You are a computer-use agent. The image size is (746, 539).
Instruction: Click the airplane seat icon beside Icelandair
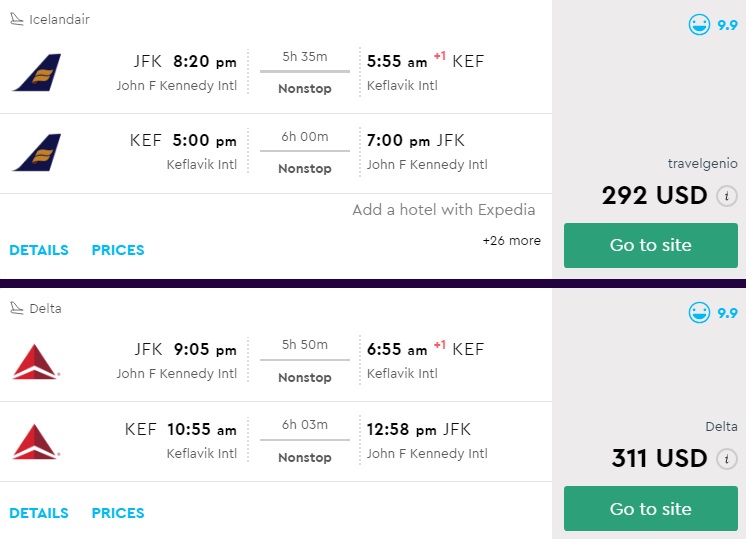16,19
